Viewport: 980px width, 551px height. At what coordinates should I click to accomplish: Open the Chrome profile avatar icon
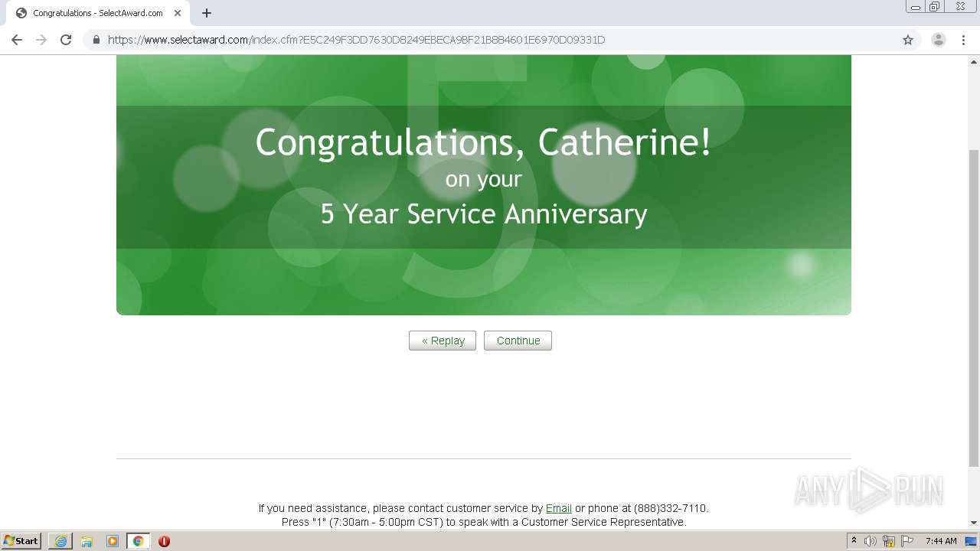[x=939, y=40]
